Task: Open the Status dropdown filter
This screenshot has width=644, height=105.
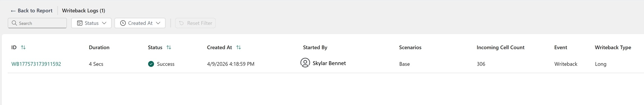Action: tap(91, 23)
